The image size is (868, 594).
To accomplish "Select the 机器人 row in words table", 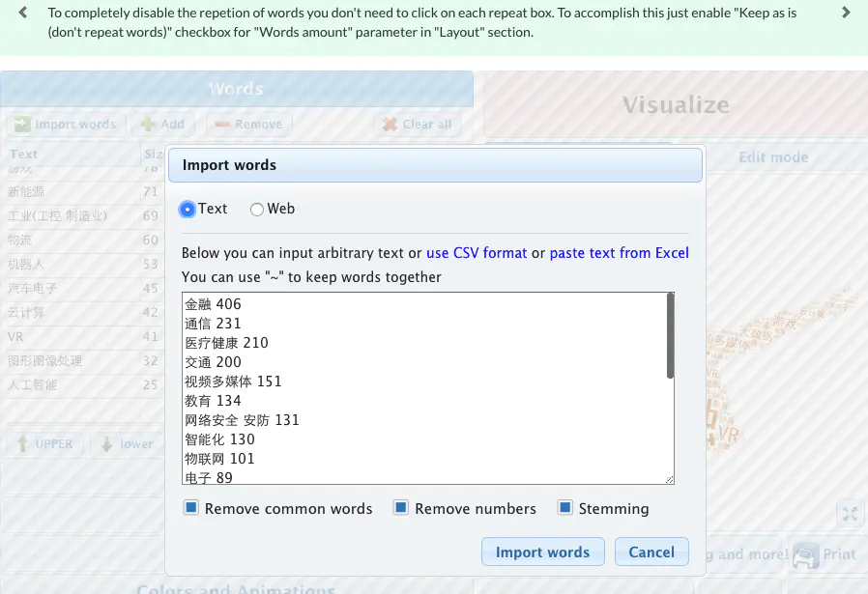I will coord(82,265).
